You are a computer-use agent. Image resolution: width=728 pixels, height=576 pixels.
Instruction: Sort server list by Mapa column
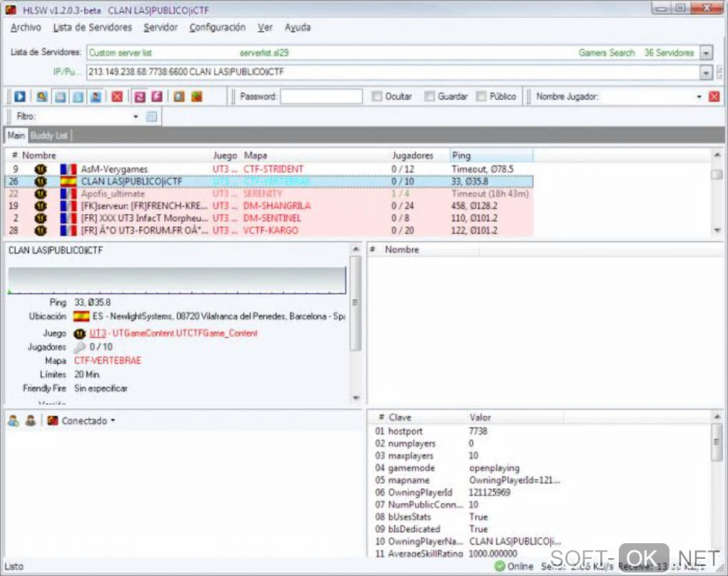coord(315,156)
